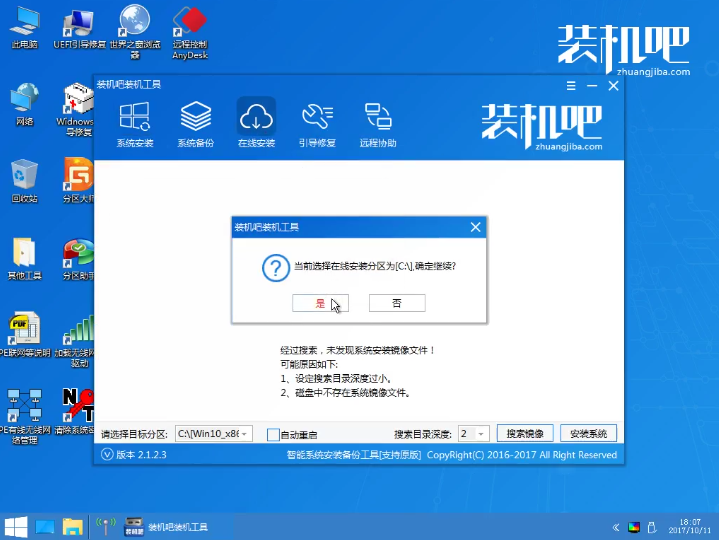Open the Windows Start button in taskbar

coord(15,526)
